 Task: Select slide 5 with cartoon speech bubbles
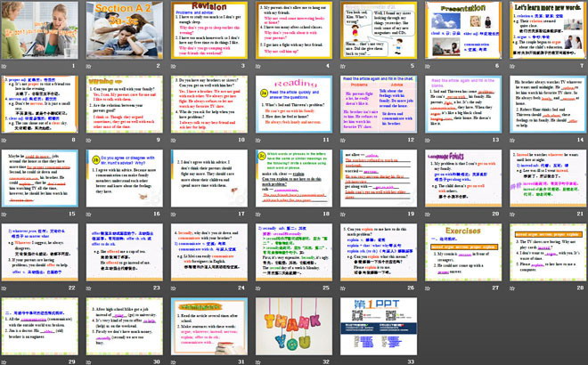[379, 30]
